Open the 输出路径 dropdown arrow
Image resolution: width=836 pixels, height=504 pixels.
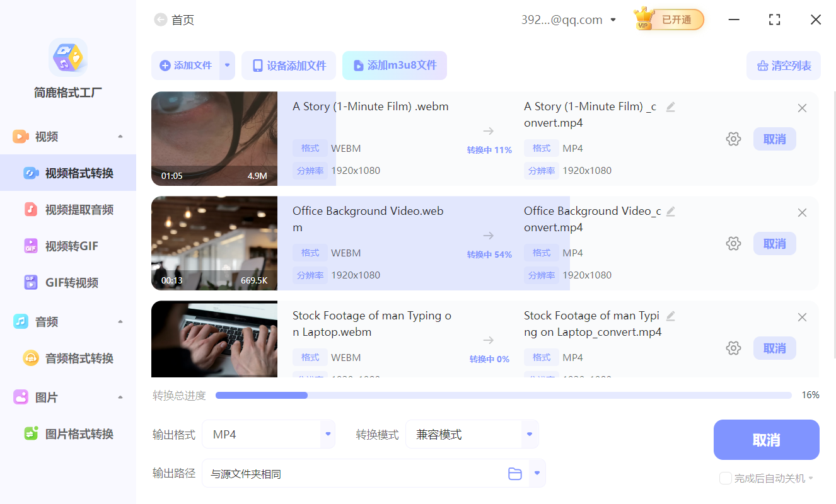point(537,473)
